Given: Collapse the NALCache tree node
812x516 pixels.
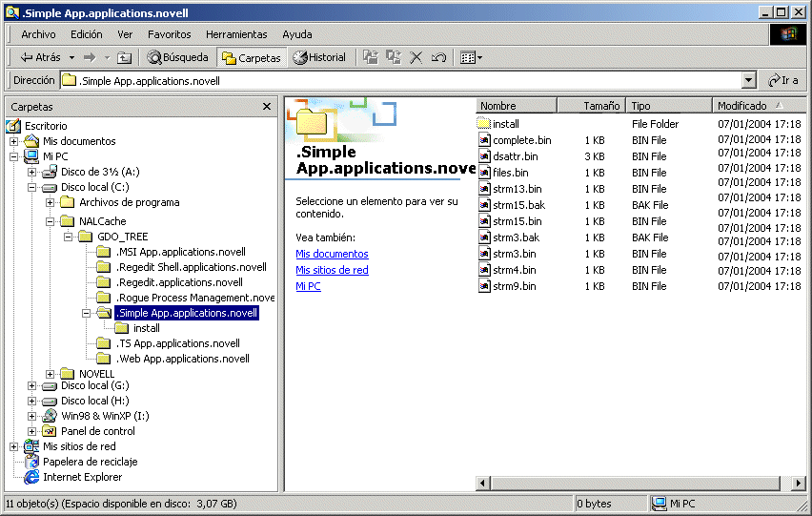Looking at the screenshot, I should (50, 221).
